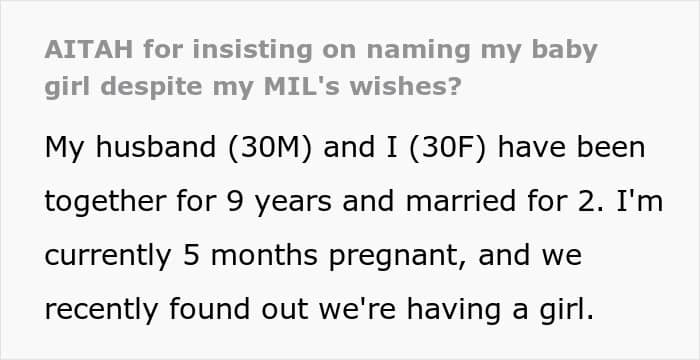This screenshot has width=700, height=360.
Task: Click the "(30M)" age tag
Action: tap(270, 148)
